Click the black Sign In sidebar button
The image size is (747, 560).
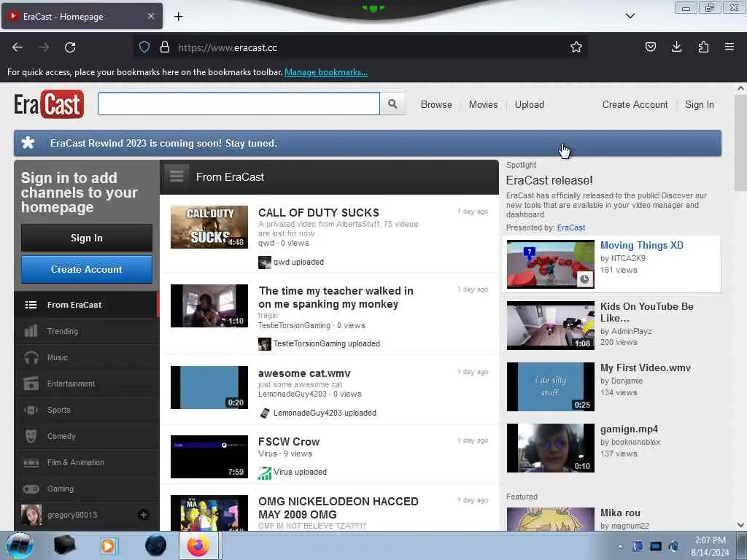coord(87,238)
